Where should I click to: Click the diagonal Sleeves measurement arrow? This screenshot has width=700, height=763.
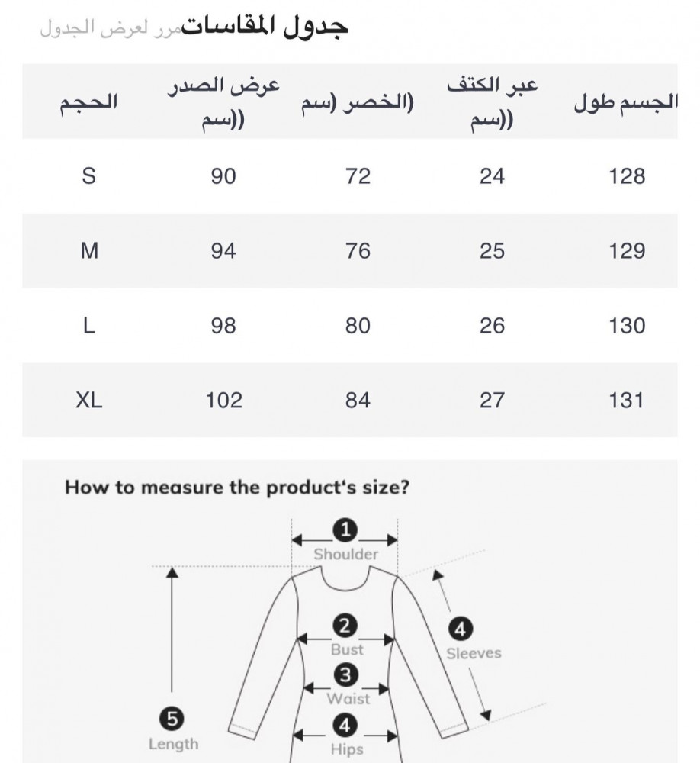point(462,645)
